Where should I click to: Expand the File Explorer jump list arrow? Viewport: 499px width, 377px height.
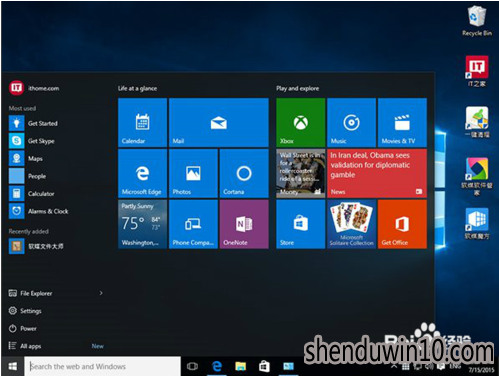pyautogui.click(x=101, y=293)
